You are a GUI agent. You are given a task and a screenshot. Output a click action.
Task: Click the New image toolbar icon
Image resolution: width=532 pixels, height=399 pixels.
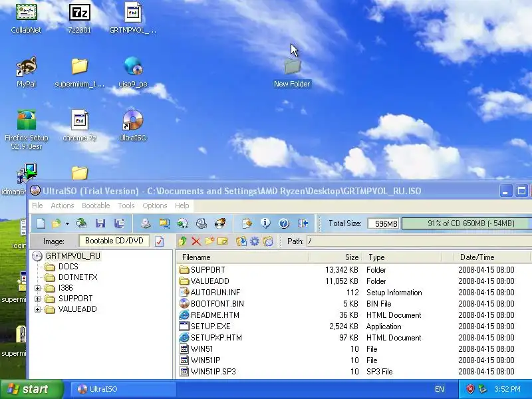point(41,223)
